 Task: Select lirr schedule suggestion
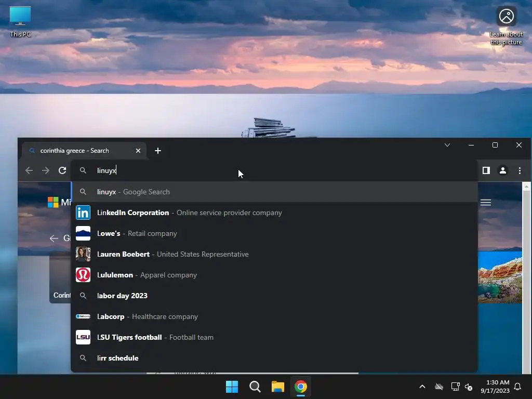tap(274, 358)
